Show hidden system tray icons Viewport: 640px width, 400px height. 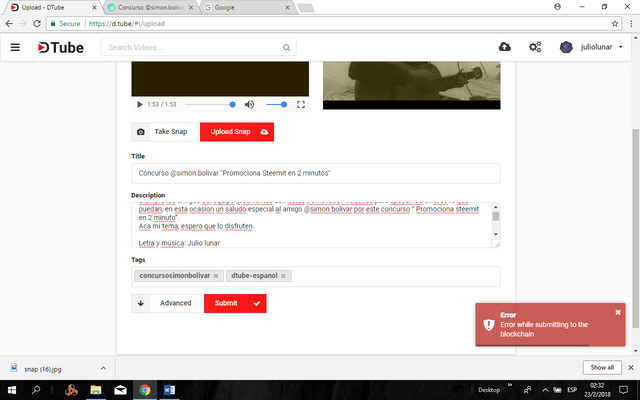pyautogui.click(x=545, y=390)
